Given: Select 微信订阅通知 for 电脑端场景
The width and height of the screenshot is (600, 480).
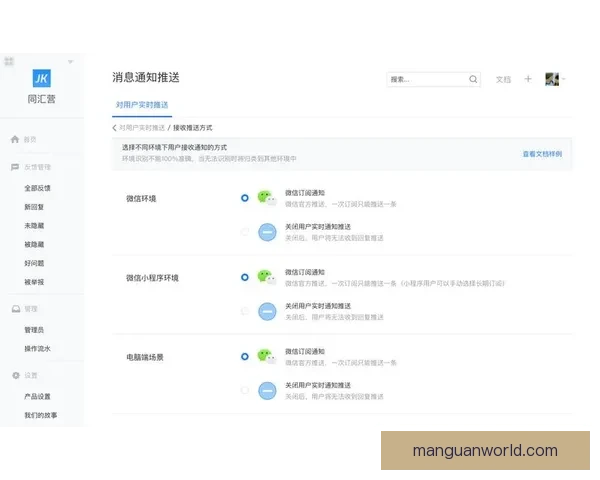Looking at the screenshot, I should point(245,356).
